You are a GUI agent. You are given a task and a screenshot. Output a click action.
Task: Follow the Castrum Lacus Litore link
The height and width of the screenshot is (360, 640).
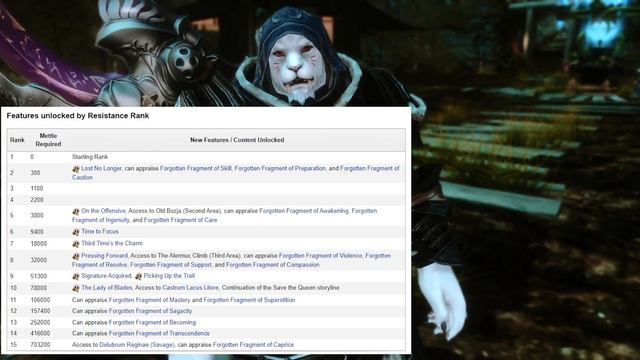tap(191, 288)
